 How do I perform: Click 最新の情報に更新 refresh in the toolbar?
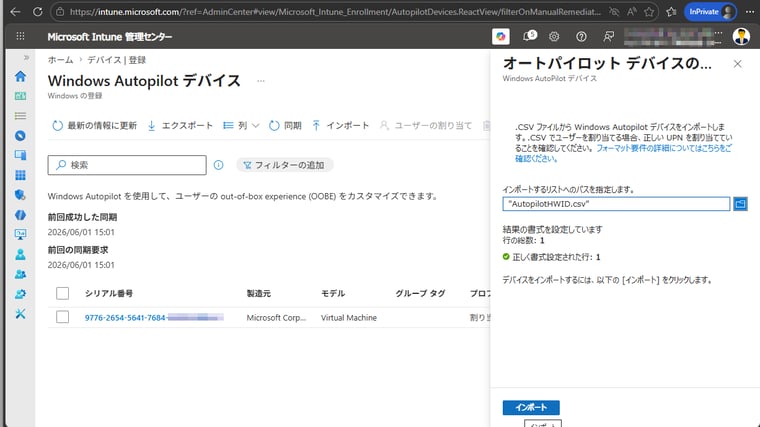(x=95, y=126)
